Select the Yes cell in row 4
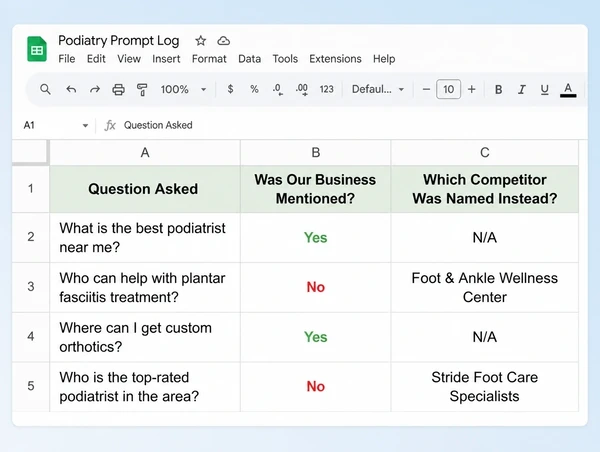Screen dimensions: 600x452 click(315, 337)
